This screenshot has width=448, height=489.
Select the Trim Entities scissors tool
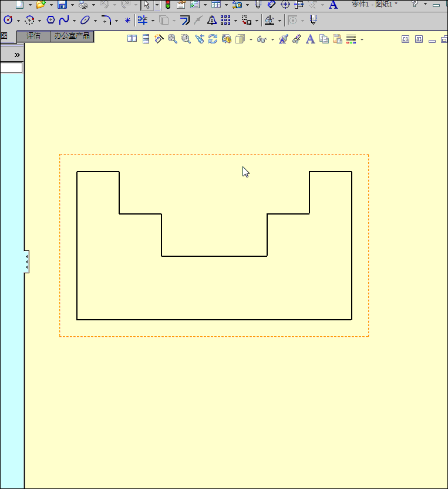coord(143,20)
